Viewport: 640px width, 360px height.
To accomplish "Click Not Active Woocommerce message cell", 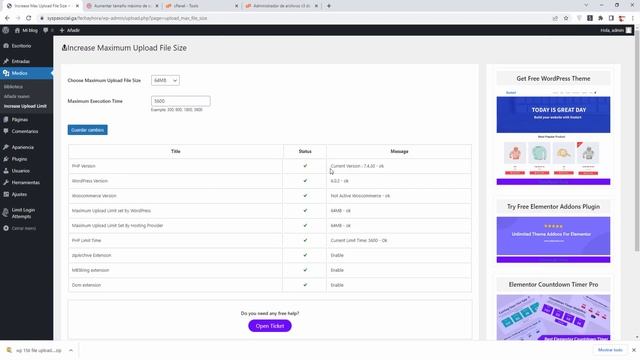I will 399,196.
